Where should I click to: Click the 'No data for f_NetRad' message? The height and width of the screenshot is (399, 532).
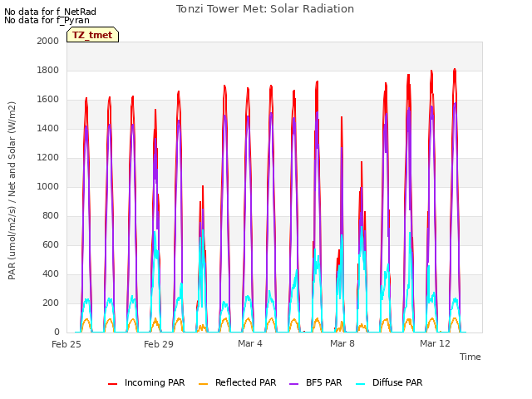tap(50, 12)
